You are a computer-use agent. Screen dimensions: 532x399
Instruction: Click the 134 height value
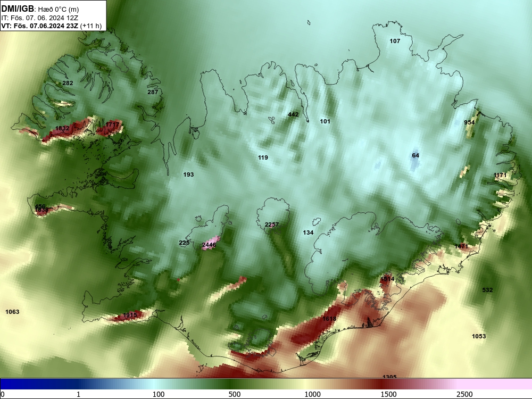pos(308,232)
